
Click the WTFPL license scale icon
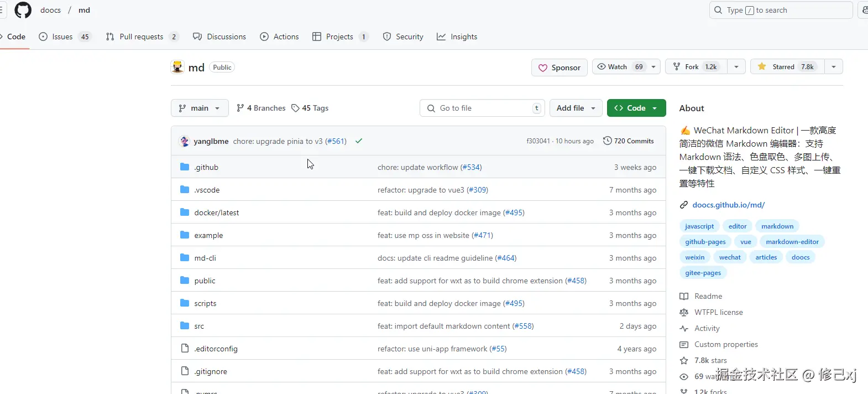pyautogui.click(x=684, y=312)
